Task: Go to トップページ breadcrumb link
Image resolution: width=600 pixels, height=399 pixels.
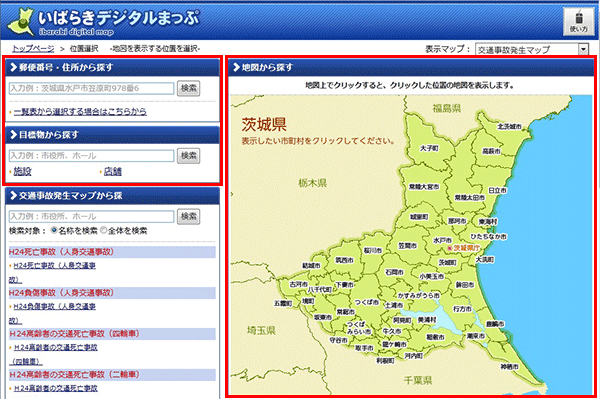Action: [33, 49]
